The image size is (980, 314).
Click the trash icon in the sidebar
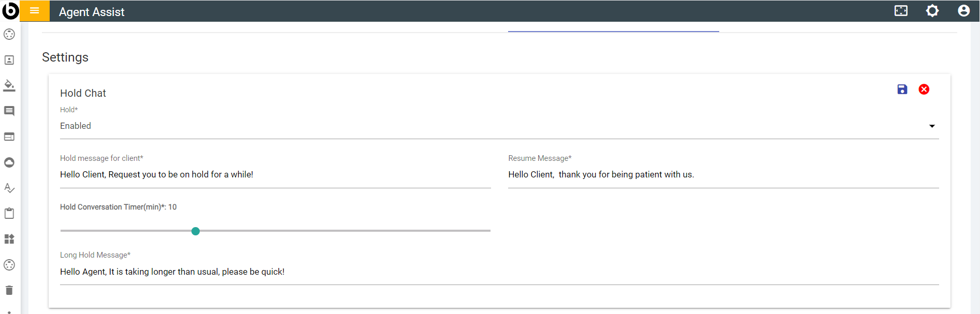point(9,290)
